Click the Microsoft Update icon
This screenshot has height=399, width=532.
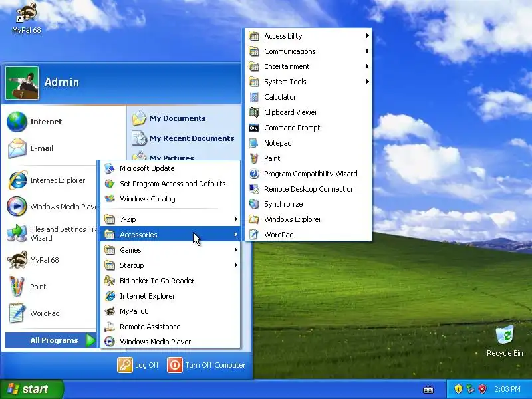point(110,168)
